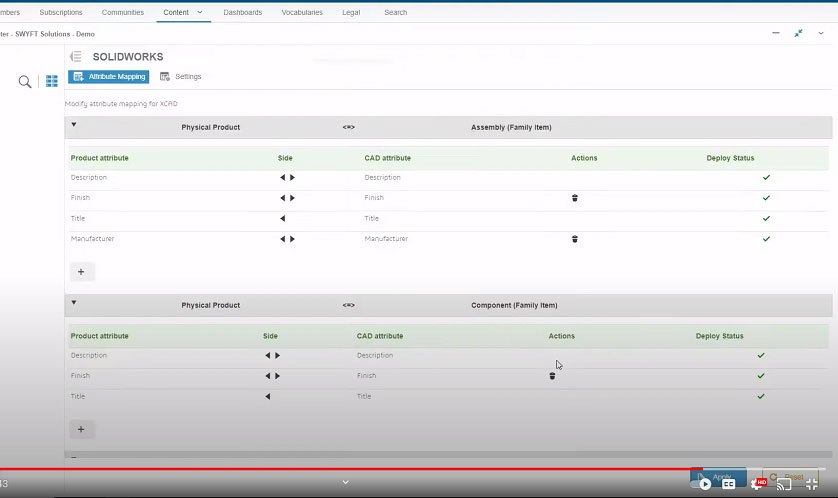This screenshot has height=498, width=838.
Task: Toggle right arrow for Manufacturer side
Action: tap(292, 239)
